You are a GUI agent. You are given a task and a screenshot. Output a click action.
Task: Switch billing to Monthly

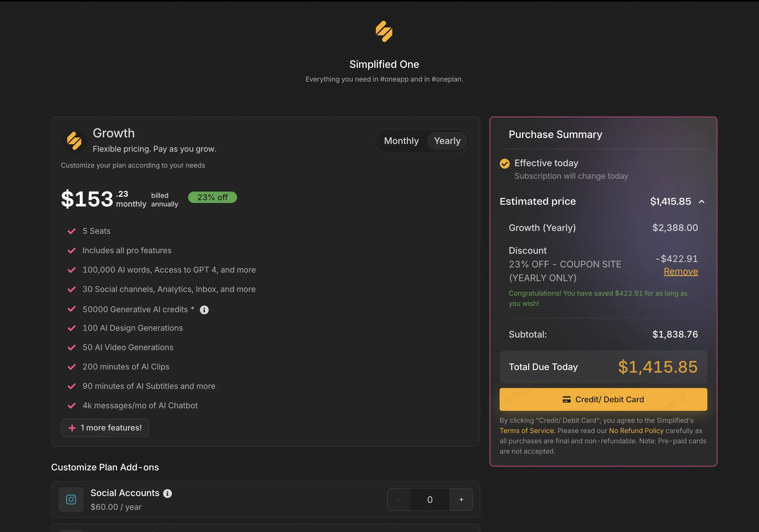click(x=401, y=141)
